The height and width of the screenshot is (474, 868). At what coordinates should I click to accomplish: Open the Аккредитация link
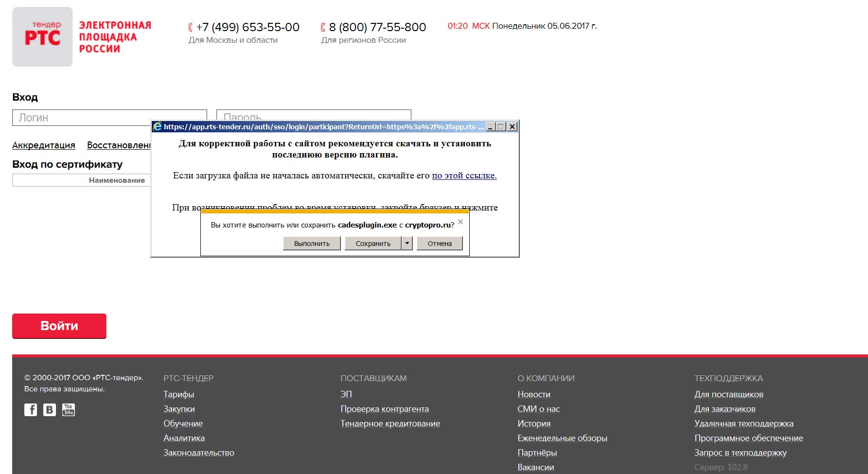pyautogui.click(x=44, y=145)
